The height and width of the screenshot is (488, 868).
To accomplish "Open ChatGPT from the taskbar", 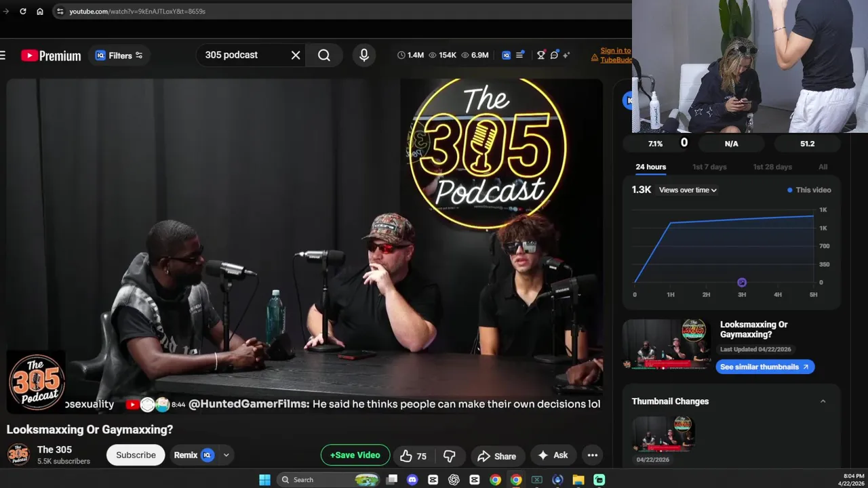I will point(454,480).
